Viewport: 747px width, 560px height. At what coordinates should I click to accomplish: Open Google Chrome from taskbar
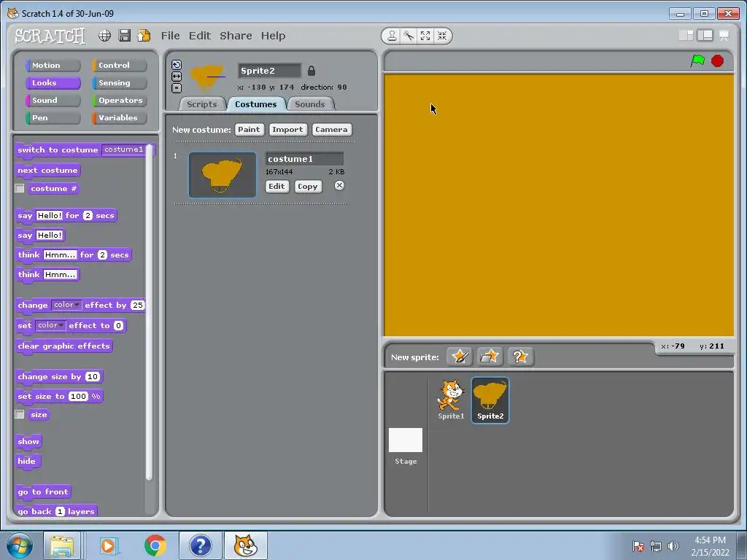(155, 545)
